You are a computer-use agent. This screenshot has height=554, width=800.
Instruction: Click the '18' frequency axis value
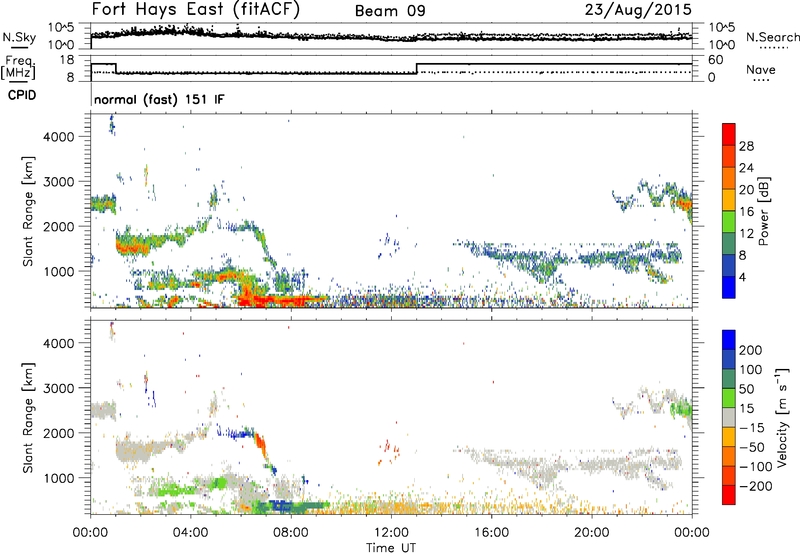tap(66, 60)
